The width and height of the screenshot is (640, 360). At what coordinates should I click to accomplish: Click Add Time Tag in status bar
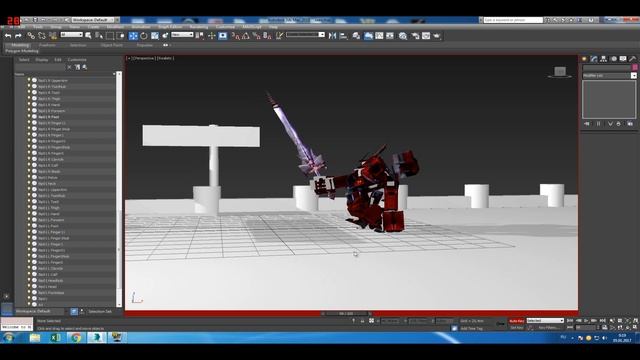tap(471, 328)
